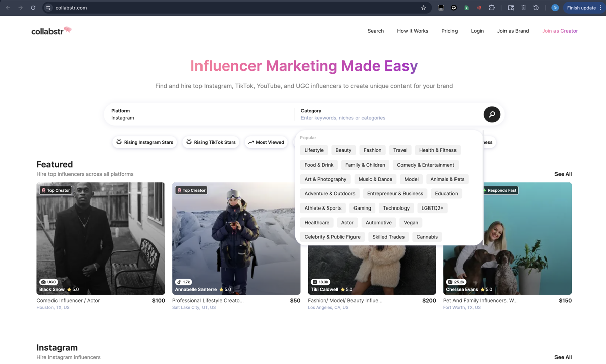Click the UGC badge on Black Snow's photo
The image size is (606, 364).
coord(48,282)
